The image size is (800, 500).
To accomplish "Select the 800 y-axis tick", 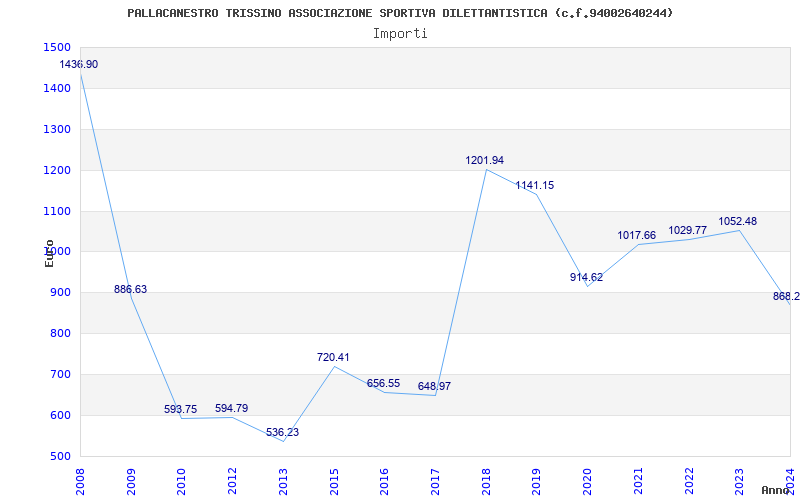I will pyautogui.click(x=61, y=333).
